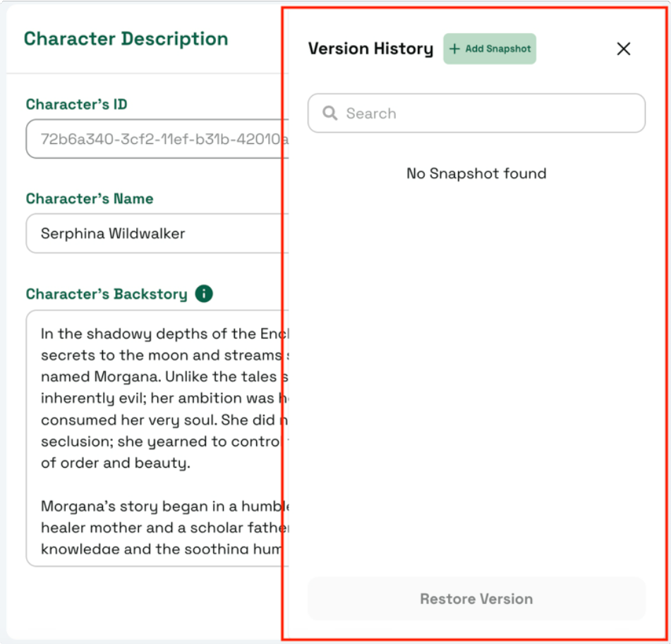Click the Add Snapshot button
Viewport: 671px width, 644px height.
(x=490, y=49)
